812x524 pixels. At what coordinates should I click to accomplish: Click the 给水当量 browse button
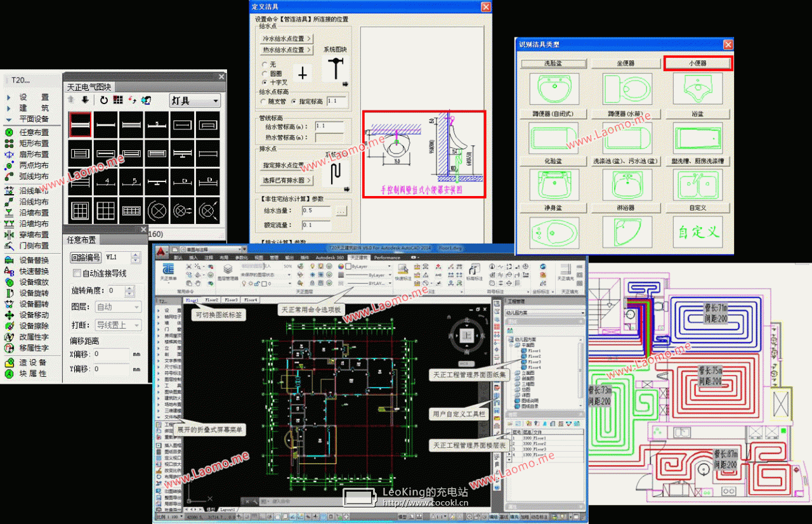tap(341, 211)
